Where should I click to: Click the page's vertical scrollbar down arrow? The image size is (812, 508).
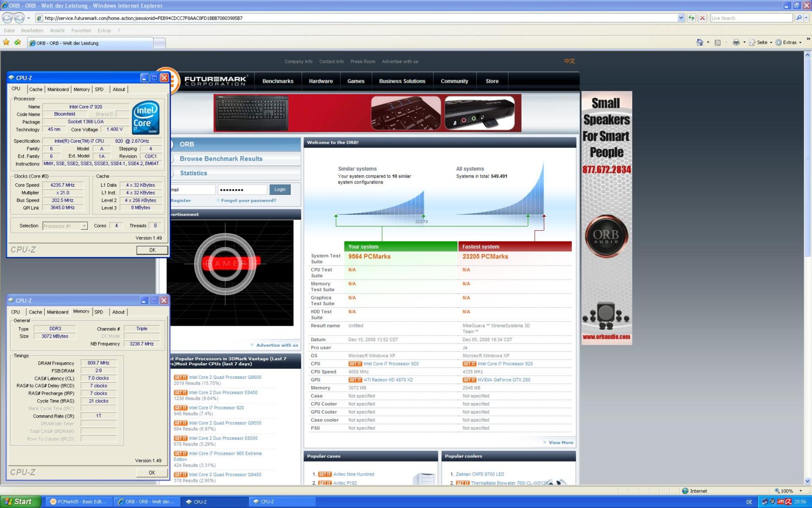point(807,481)
